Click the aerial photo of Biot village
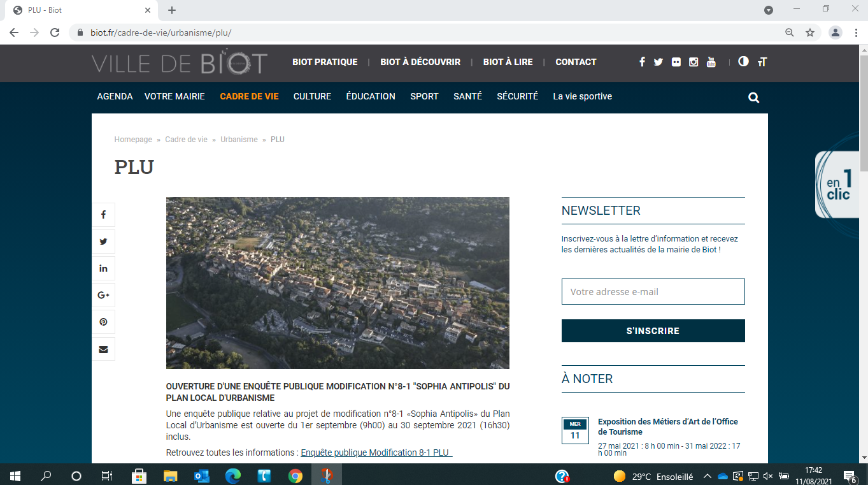868x485 pixels. 338,282
